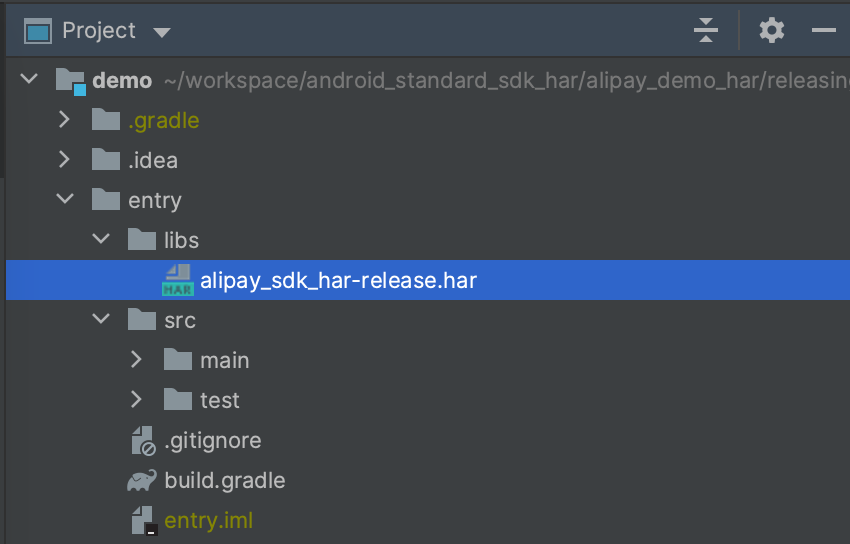This screenshot has width=850, height=544.
Task: Collapse the libs folder
Action: click(101, 238)
